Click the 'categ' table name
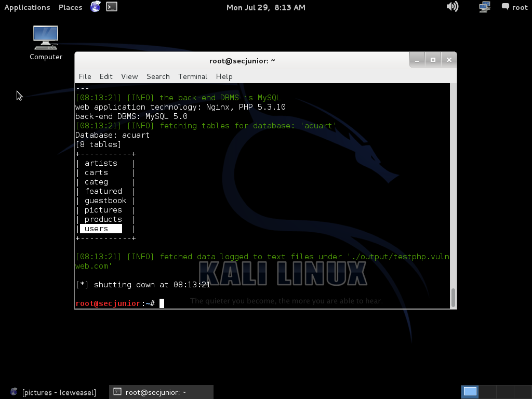Viewport: 532px width, 399px height. coord(96,182)
